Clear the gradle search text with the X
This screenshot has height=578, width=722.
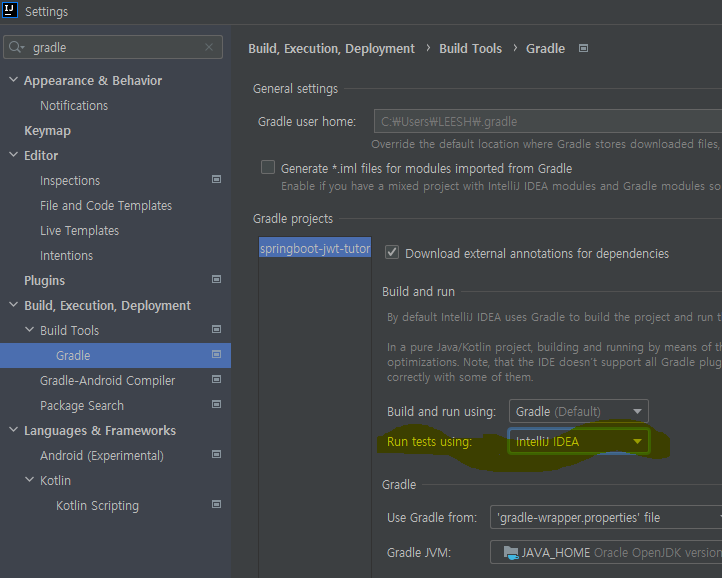pyautogui.click(x=209, y=47)
